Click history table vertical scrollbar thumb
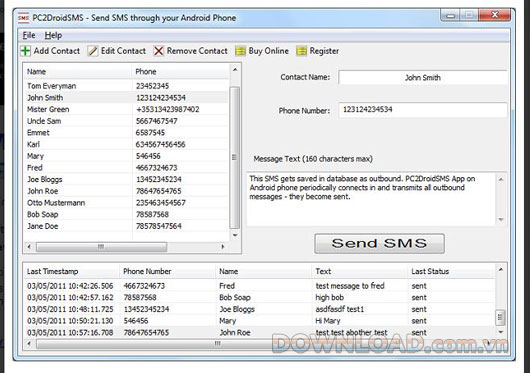Image resolution: width=530 pixels, height=373 pixels. click(x=501, y=318)
